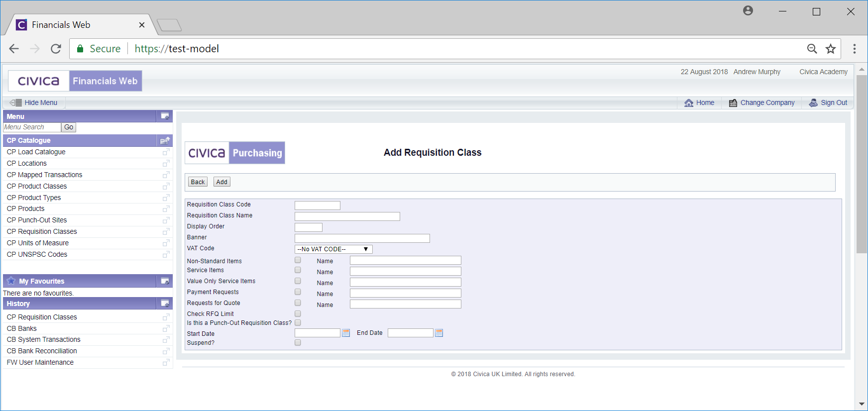This screenshot has height=411, width=868.
Task: Collapse the My Favourites panel
Action: (165, 281)
